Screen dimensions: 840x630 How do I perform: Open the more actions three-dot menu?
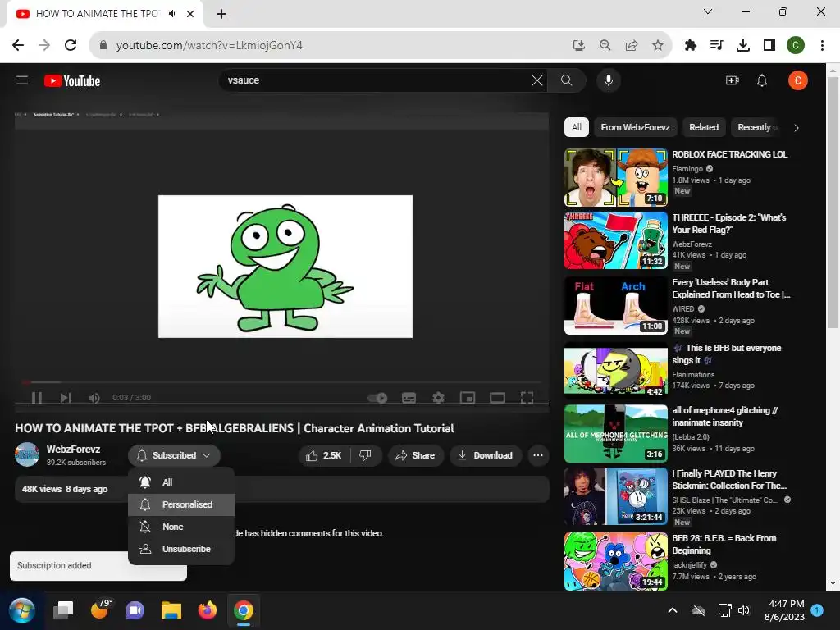coord(538,455)
